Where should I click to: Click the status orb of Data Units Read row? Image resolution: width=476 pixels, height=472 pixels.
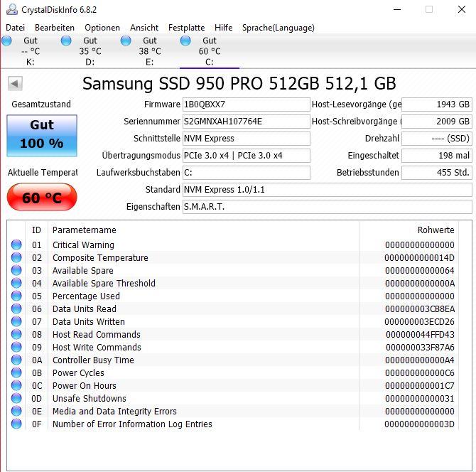coord(16,309)
